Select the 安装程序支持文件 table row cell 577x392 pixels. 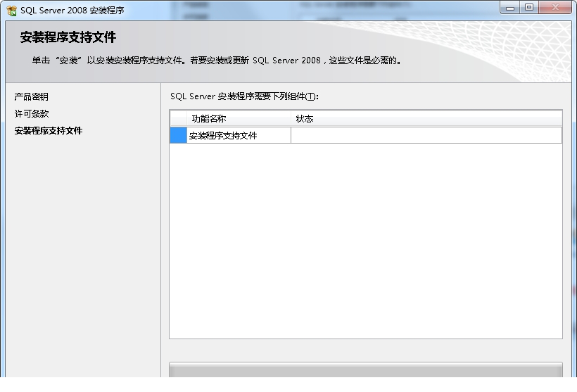click(x=239, y=135)
